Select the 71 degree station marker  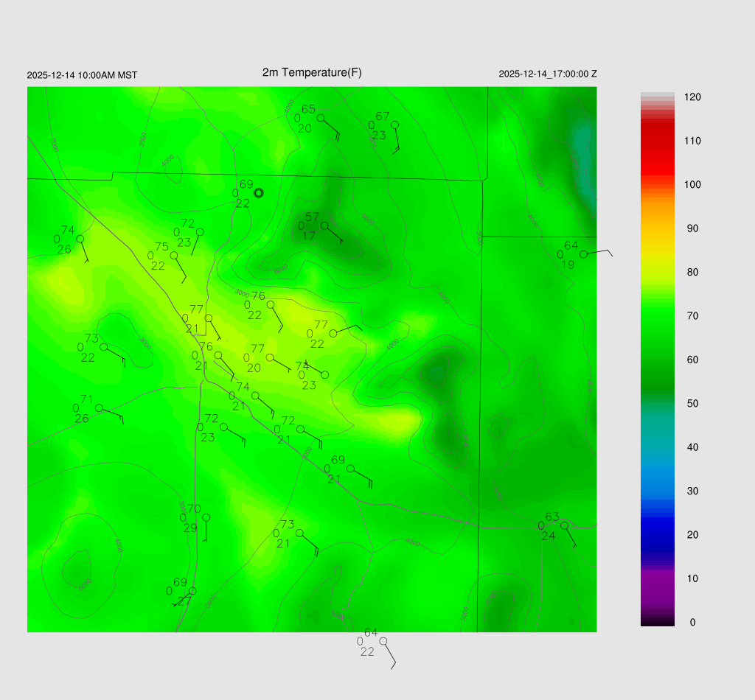pos(99,408)
